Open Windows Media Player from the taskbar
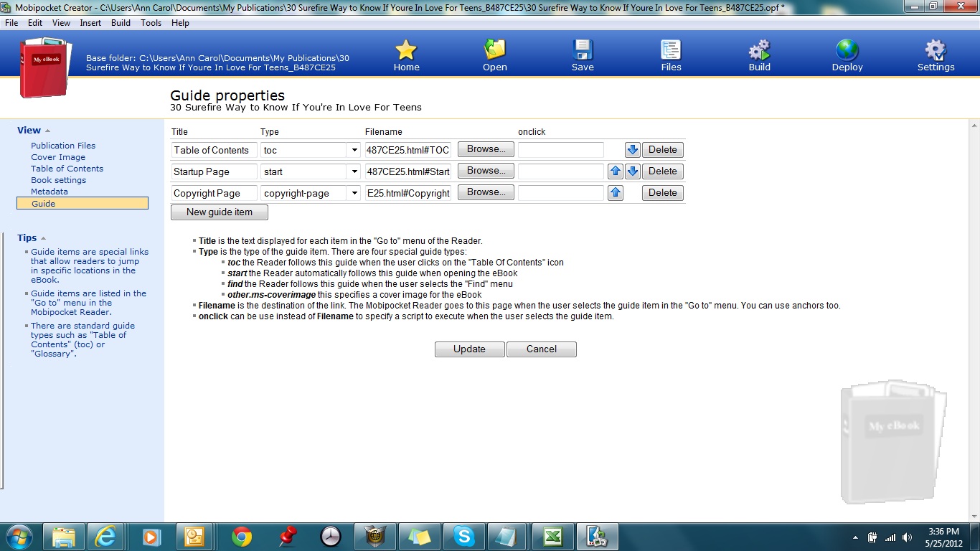The width and height of the screenshot is (980, 551). (151, 537)
